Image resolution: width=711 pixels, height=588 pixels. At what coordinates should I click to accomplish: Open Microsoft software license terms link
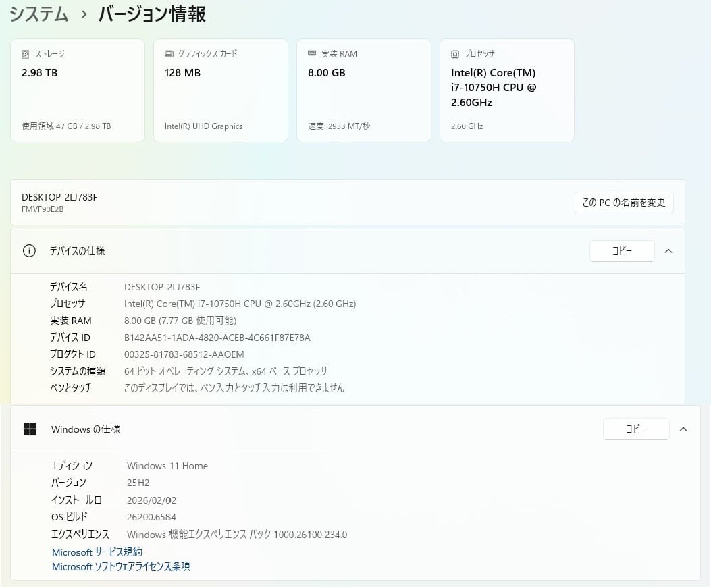[121, 567]
